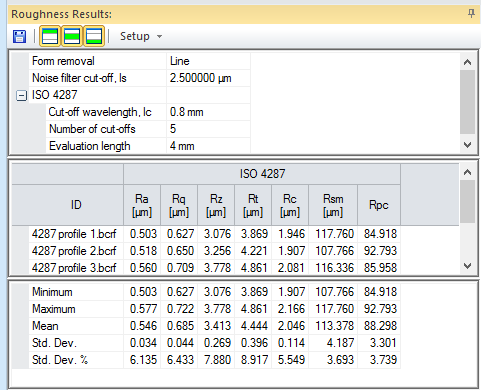Toggle the bottom statistics pane view
This screenshot has height=390, width=481.
(x=94, y=36)
